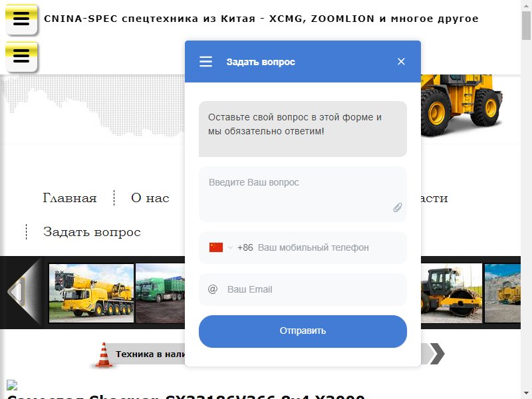Viewport: 532px width, 399px height.
Task: Click the Ваш Email input field
Action: coord(303,289)
